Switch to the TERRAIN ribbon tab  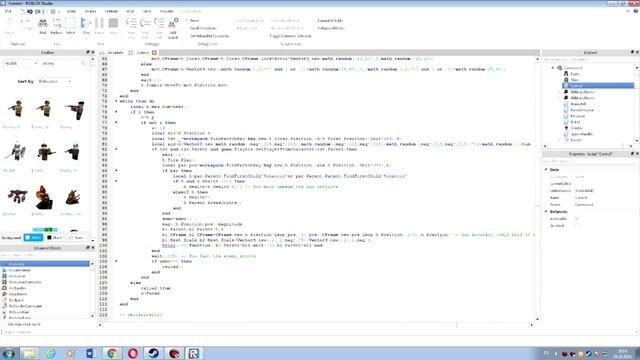click(x=111, y=11)
